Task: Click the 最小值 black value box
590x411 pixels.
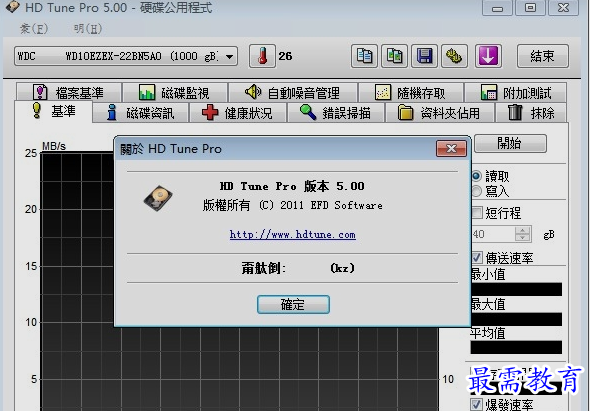Action: click(517, 289)
